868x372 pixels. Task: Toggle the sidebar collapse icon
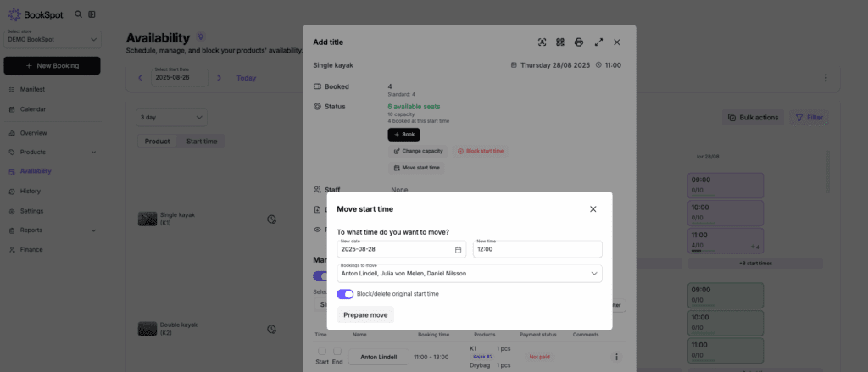pos(92,14)
